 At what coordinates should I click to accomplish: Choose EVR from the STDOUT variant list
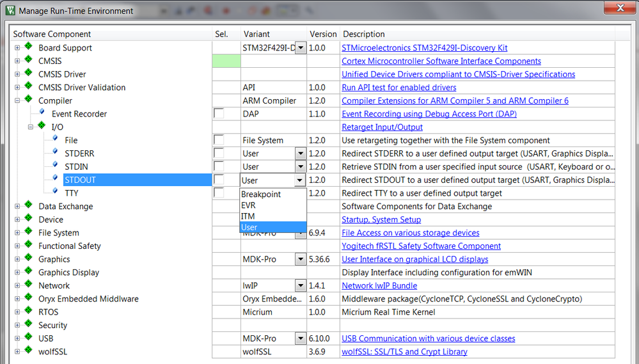click(273, 205)
